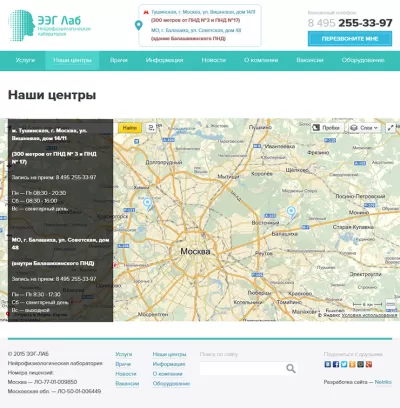The image size is (400, 408).
Task: Open the Слои layers dropdown on map
Action: (365, 128)
